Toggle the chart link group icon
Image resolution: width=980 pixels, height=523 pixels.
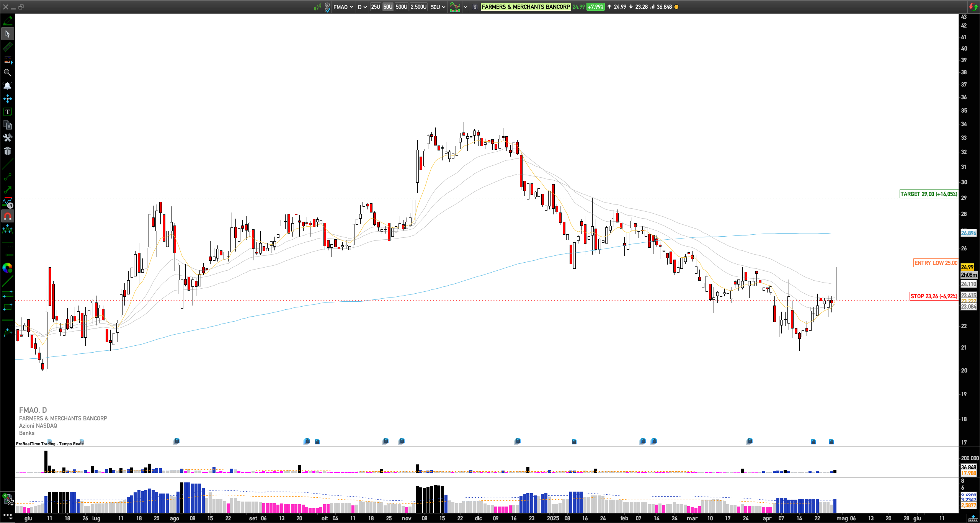coord(327,7)
